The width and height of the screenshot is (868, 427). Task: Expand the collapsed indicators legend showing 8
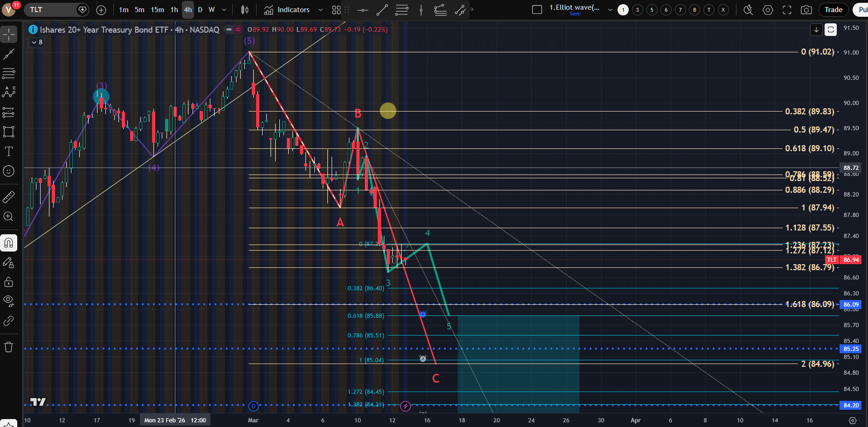click(37, 42)
